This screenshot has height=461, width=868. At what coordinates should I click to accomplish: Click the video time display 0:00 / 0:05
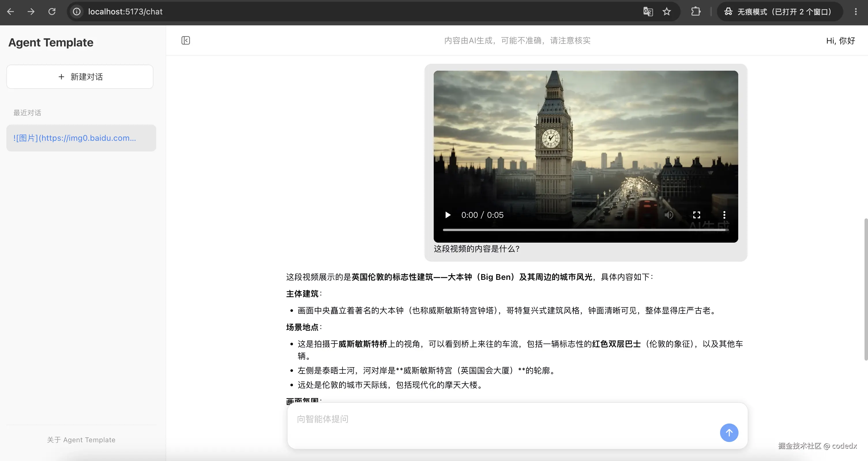482,215
